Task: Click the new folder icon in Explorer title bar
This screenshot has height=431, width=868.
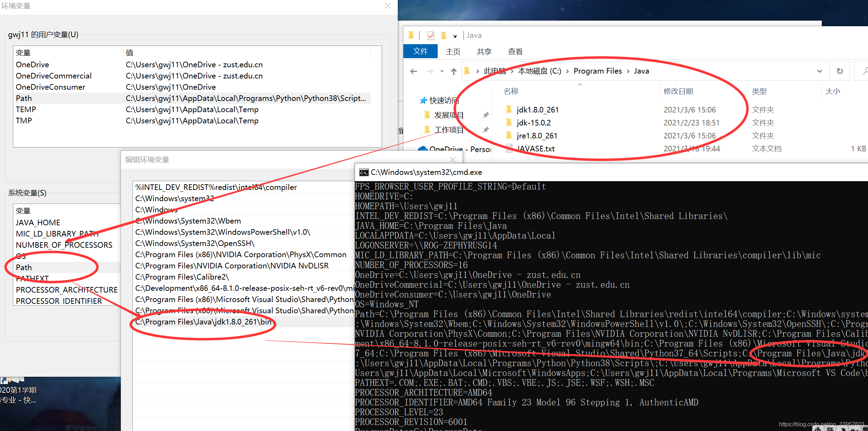Action: pos(444,35)
